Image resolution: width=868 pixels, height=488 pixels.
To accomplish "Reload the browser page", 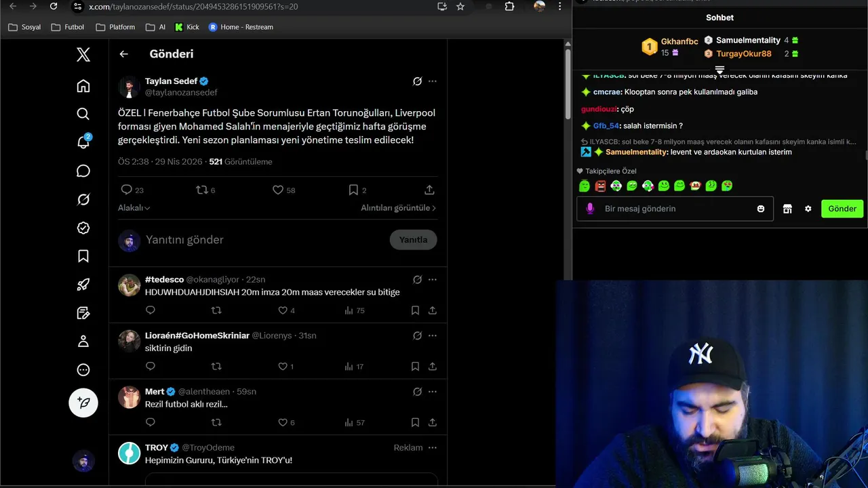I will pos(54,6).
